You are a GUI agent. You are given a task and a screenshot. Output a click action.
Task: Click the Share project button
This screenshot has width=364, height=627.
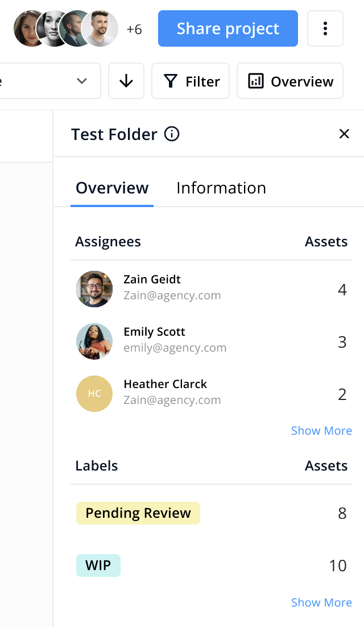[x=227, y=28]
